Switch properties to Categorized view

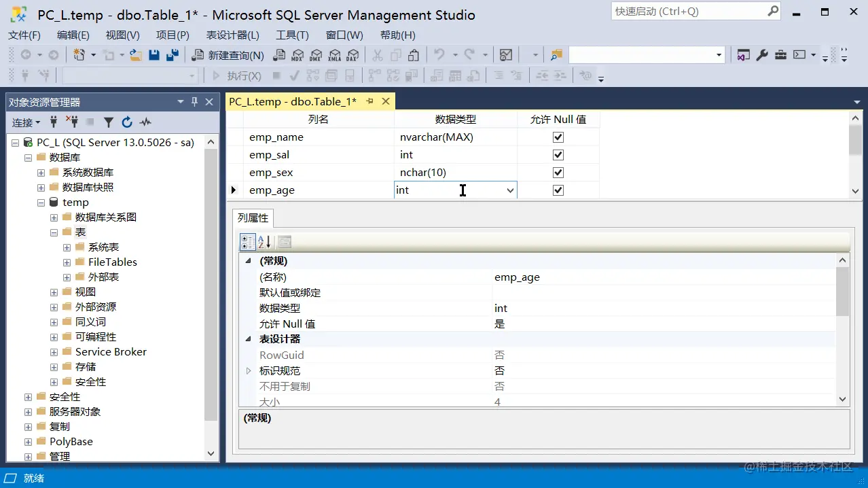coord(248,242)
